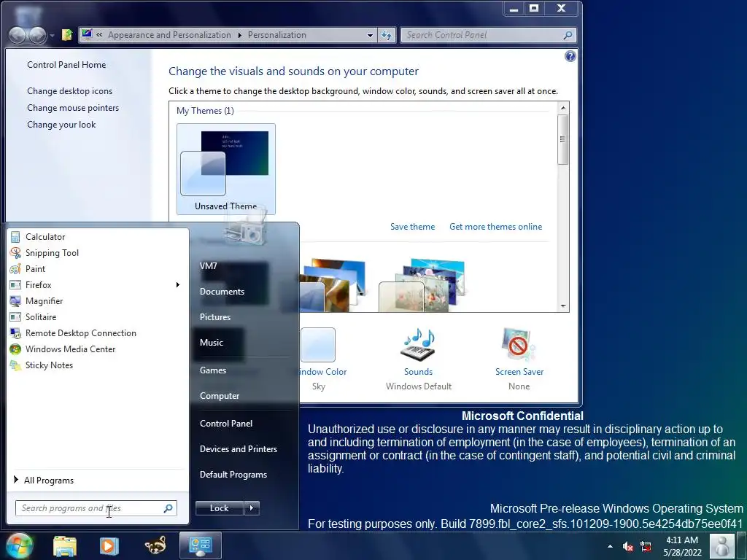Click the Up folder icon in the address bar
Image resolution: width=747 pixels, height=560 pixels.
click(x=66, y=35)
